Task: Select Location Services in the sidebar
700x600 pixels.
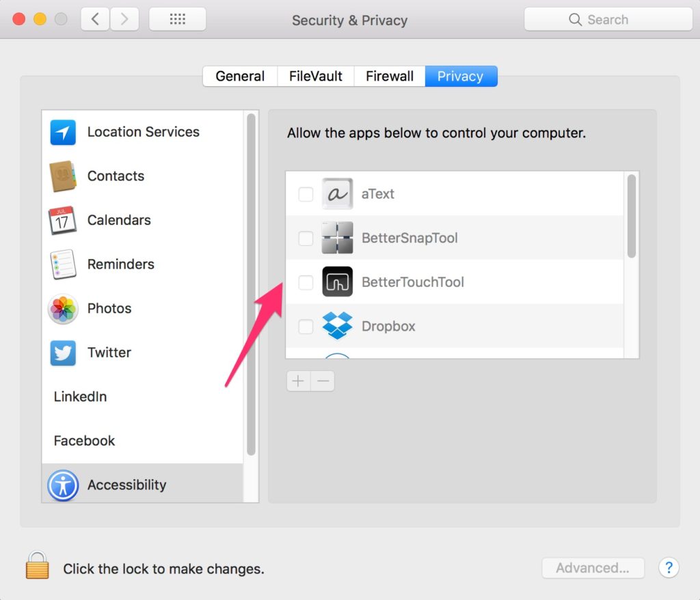Action: 142,132
